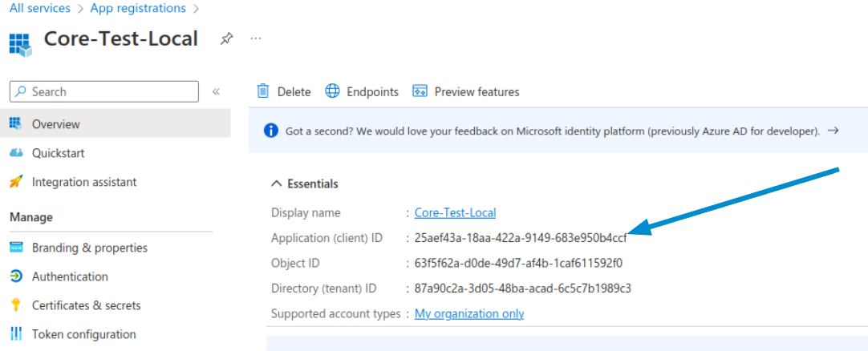Select Overview in the sidebar
The image size is (868, 351).
(x=116, y=123)
